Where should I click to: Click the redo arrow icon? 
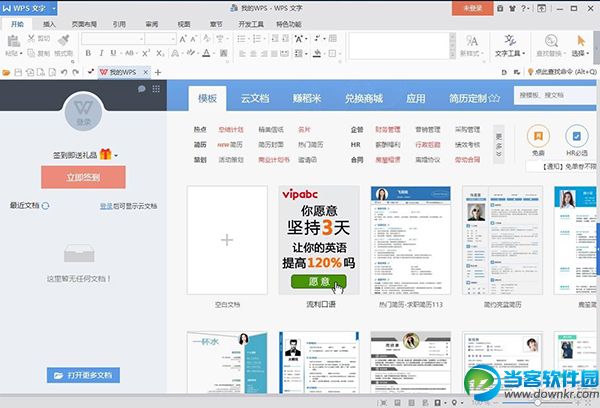point(76,72)
